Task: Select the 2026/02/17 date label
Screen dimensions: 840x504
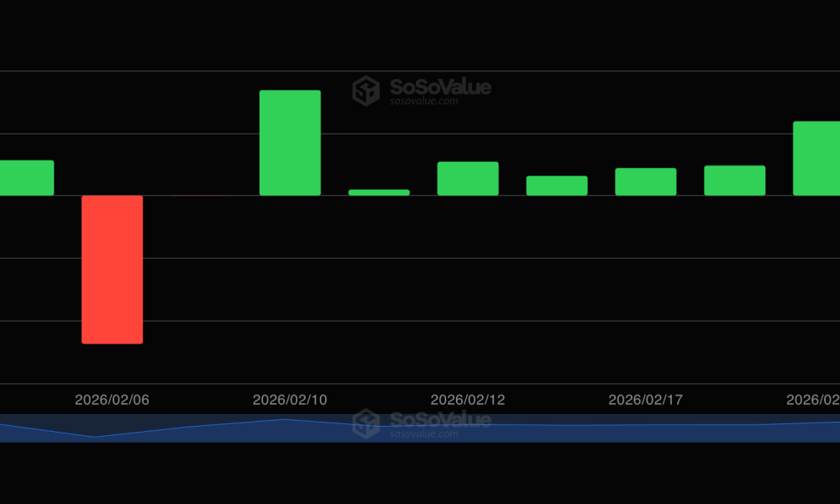Action: click(646, 400)
